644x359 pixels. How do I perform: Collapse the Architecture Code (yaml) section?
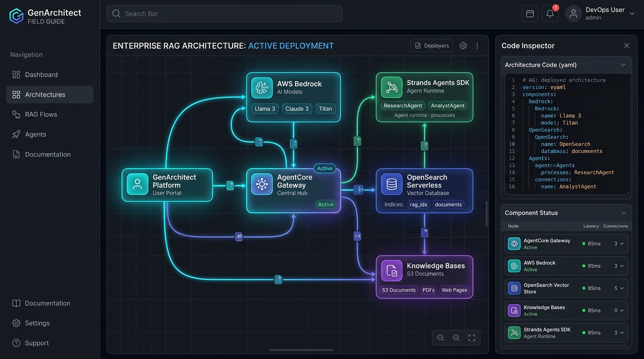click(623, 65)
